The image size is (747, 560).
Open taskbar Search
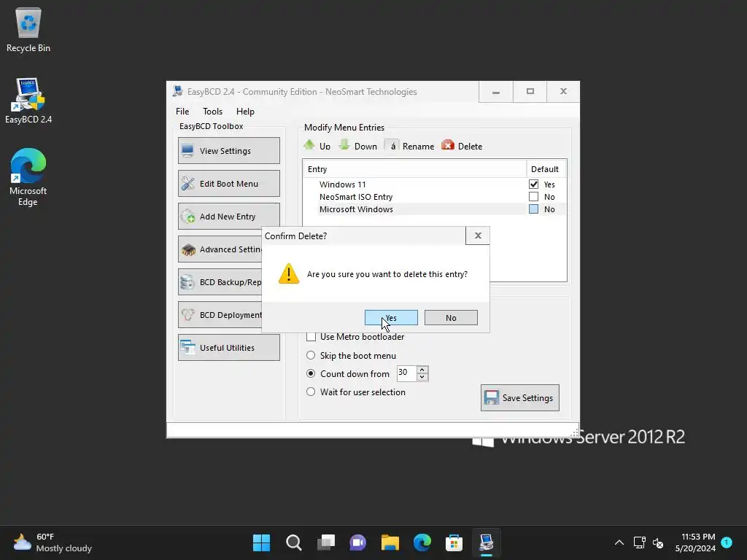(x=293, y=542)
